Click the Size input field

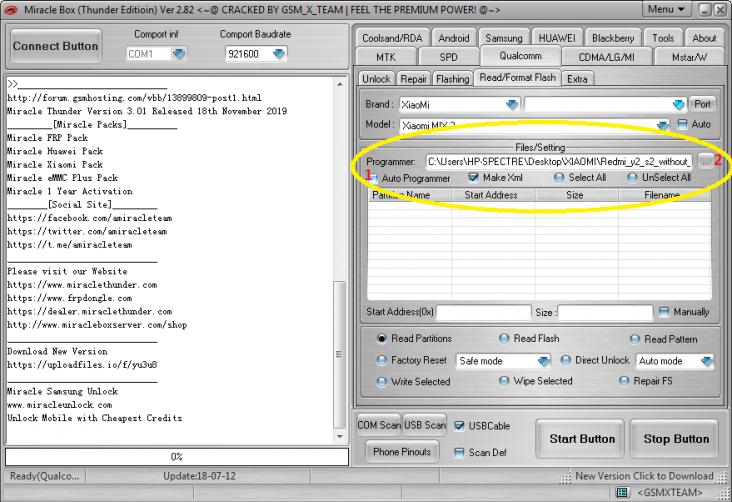(x=605, y=312)
